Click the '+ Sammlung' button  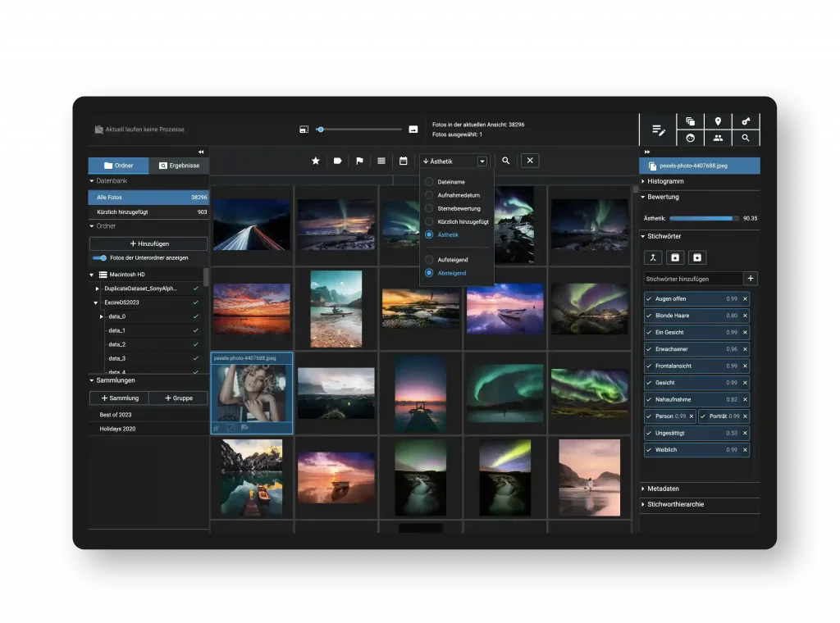tap(119, 398)
